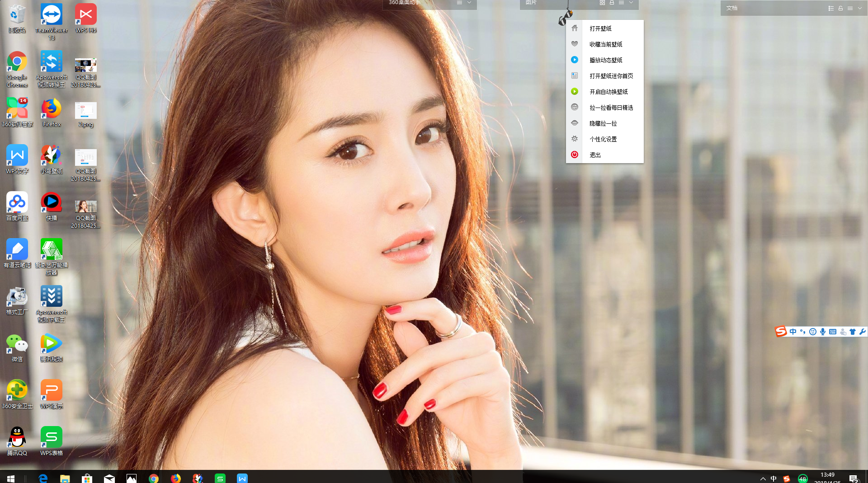Toggle the lock on the 文档 panel
The image size is (868, 483).
click(840, 8)
